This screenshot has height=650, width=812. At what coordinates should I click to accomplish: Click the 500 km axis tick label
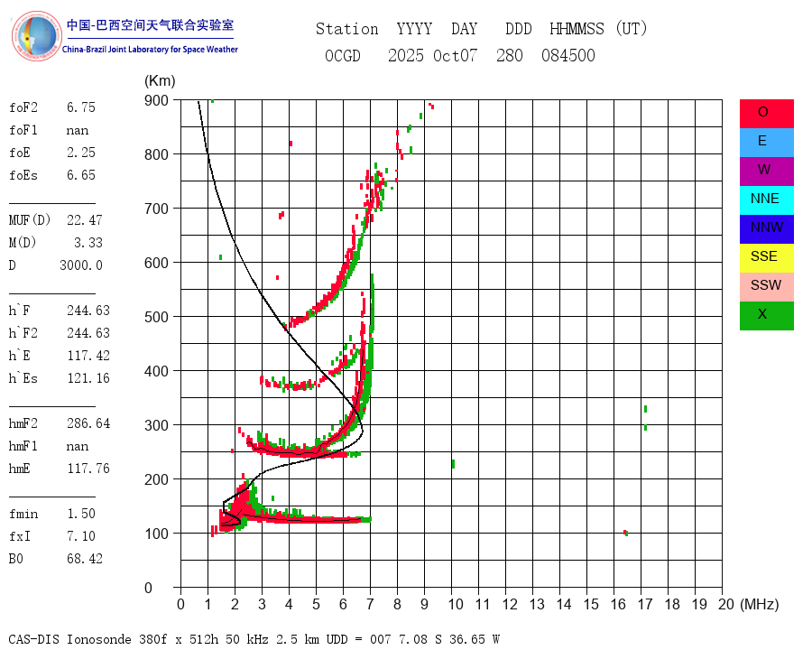156,317
